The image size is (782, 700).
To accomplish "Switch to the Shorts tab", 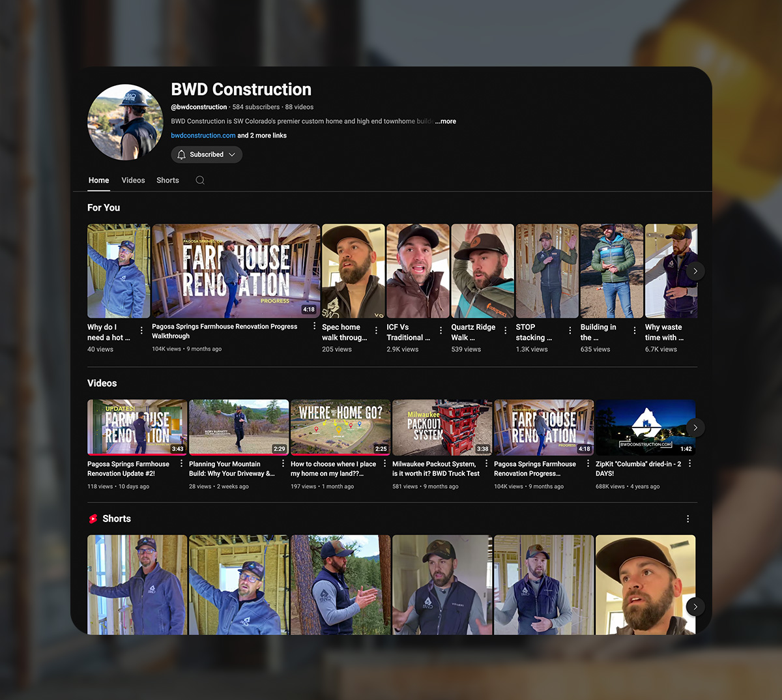I will pyautogui.click(x=167, y=181).
